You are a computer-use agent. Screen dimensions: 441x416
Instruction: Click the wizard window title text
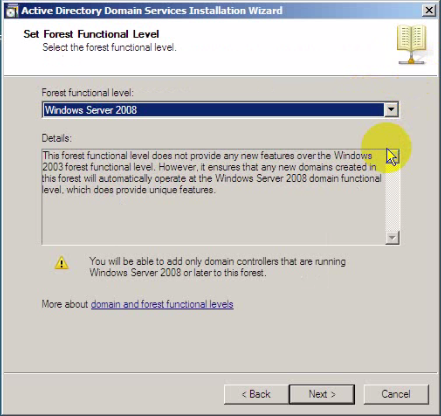tap(152, 11)
